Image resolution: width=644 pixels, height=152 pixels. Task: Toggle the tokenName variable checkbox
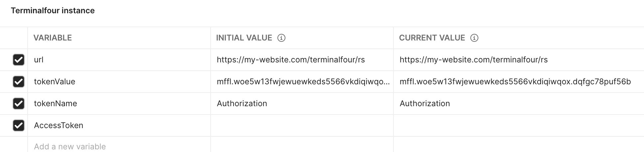(x=19, y=104)
